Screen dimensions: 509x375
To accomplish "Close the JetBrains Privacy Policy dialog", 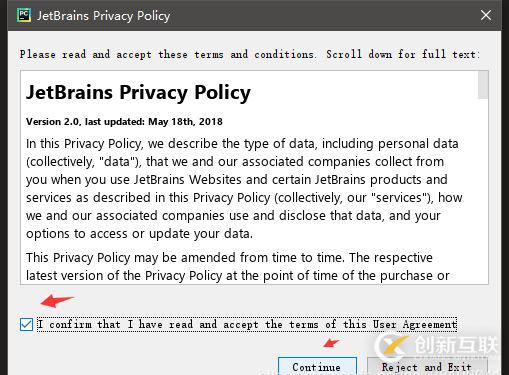I will pos(486,15).
